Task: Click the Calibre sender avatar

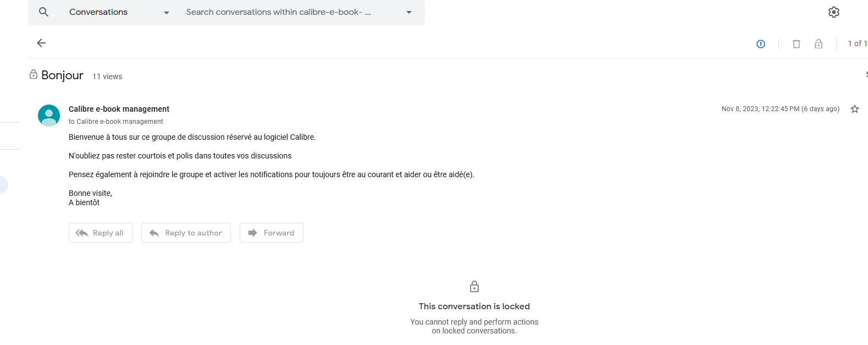Action: (x=49, y=116)
